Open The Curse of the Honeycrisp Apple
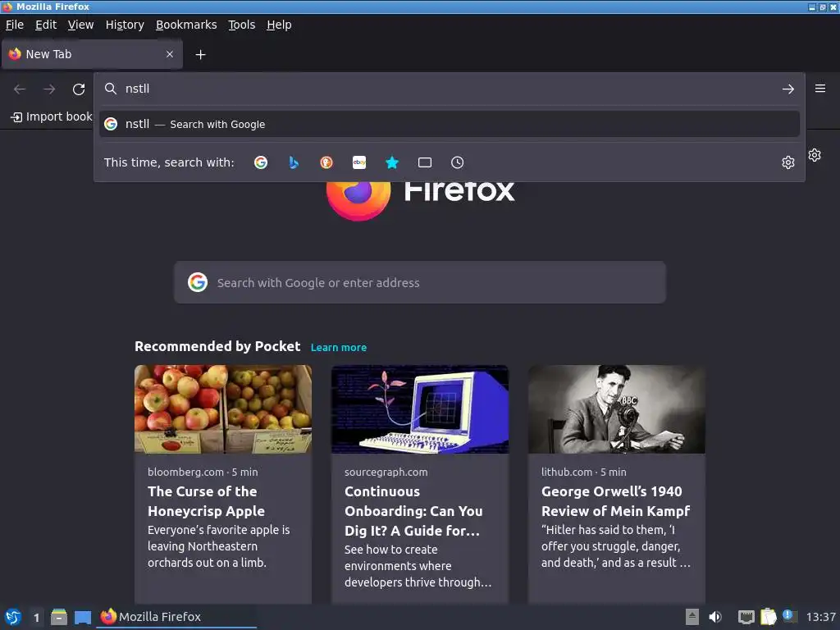 (206, 501)
